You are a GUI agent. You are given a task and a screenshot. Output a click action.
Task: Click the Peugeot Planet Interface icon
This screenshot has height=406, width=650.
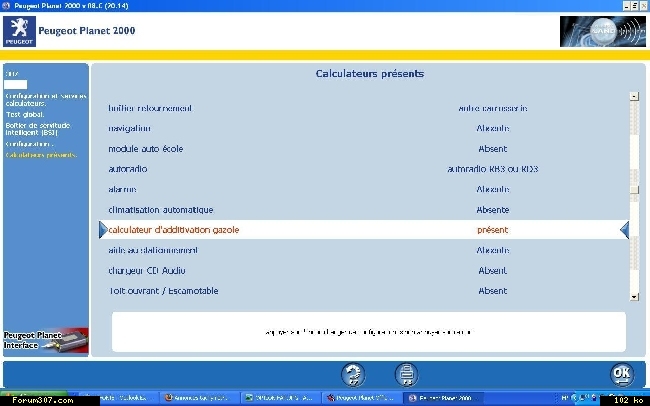pos(44,340)
